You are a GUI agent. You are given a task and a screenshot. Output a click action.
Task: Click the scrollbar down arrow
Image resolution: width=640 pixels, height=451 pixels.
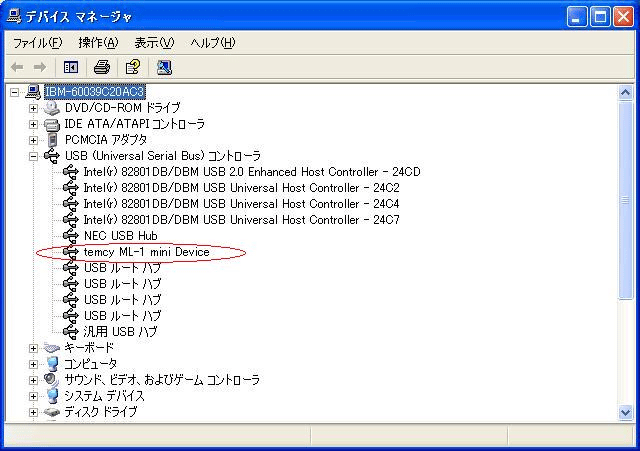coord(625,412)
